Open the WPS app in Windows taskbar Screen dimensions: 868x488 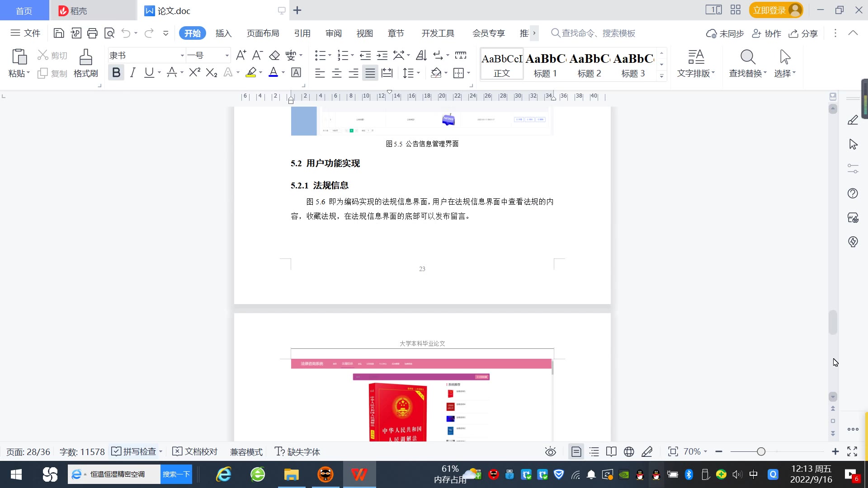(359, 474)
